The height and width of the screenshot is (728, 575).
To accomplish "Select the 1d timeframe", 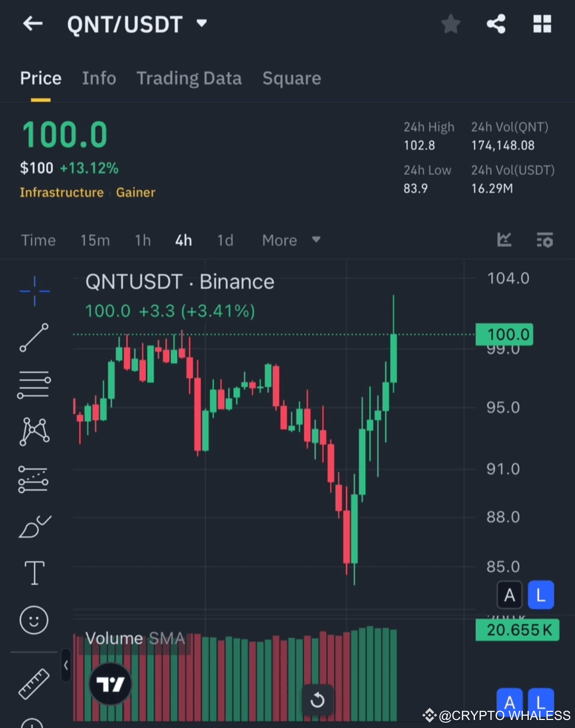I will [x=225, y=240].
